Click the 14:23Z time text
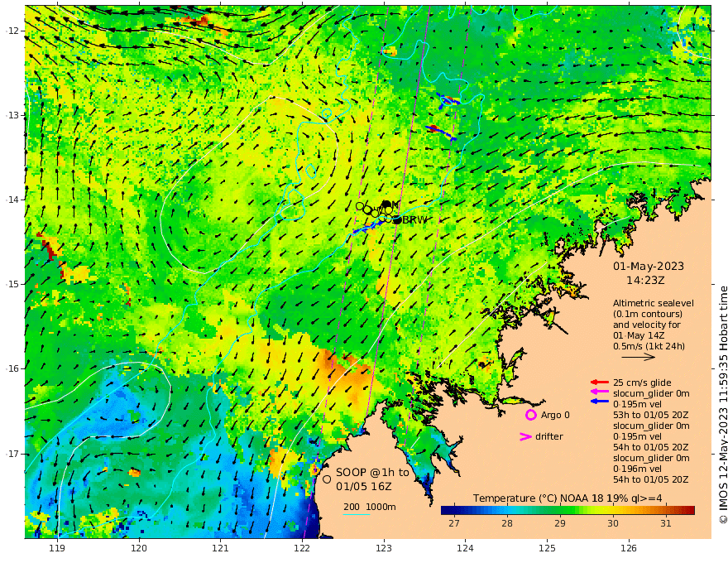The height and width of the screenshot is (563, 728). (x=645, y=281)
